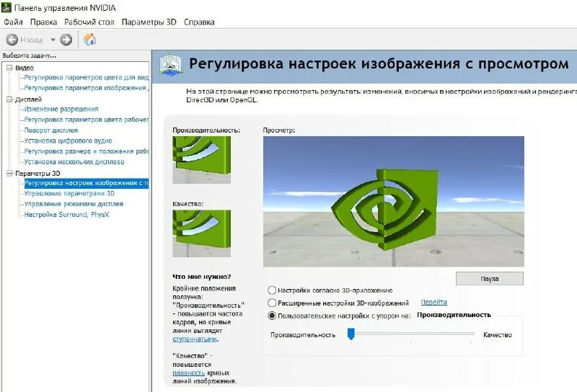Open the Правка menu
577x392 pixels.
pos(43,22)
